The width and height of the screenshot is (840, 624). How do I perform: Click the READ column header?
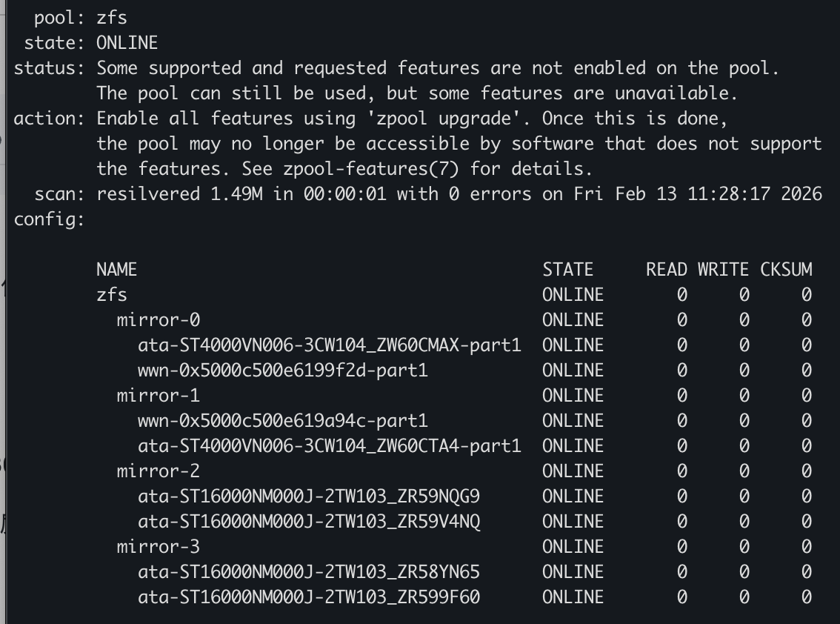tap(667, 270)
